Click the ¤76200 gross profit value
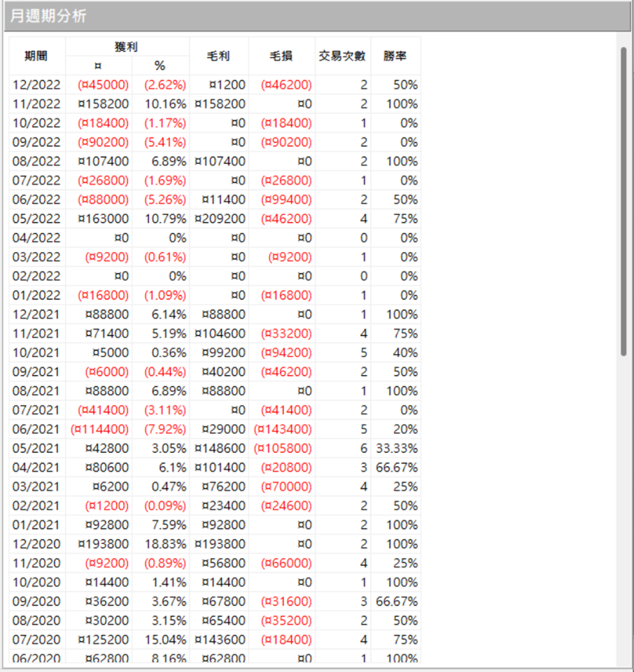 pos(224,487)
